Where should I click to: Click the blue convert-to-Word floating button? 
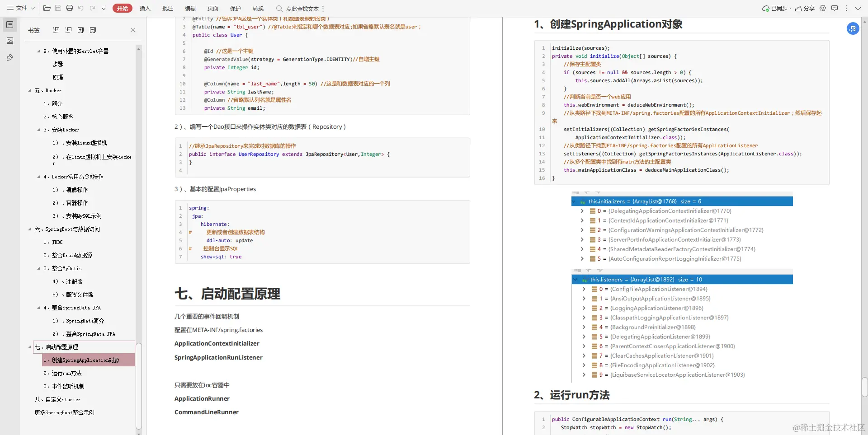coord(853,29)
